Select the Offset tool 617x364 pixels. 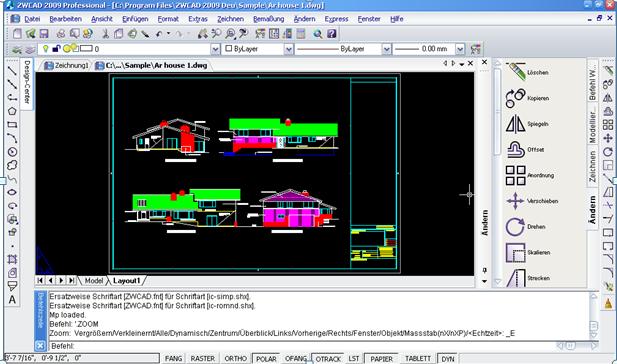point(526,150)
